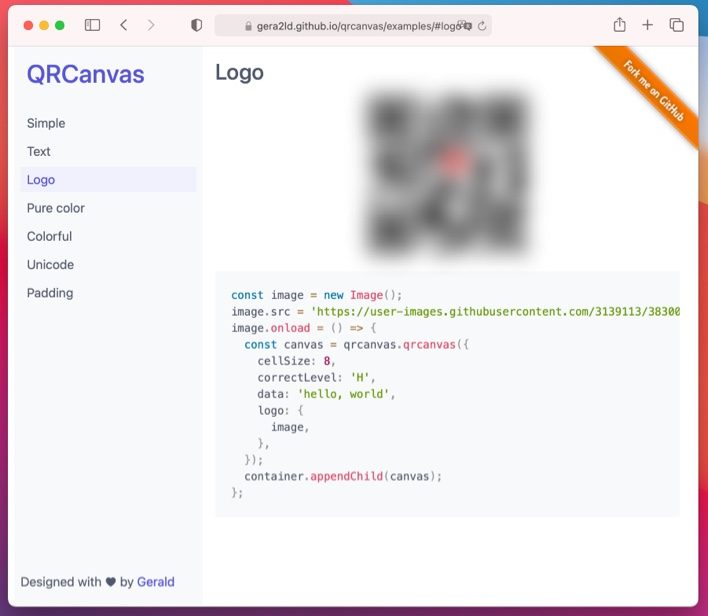Screen dimensions: 708x616
Task: Select the Logo example in sidebar
Action: tap(41, 180)
